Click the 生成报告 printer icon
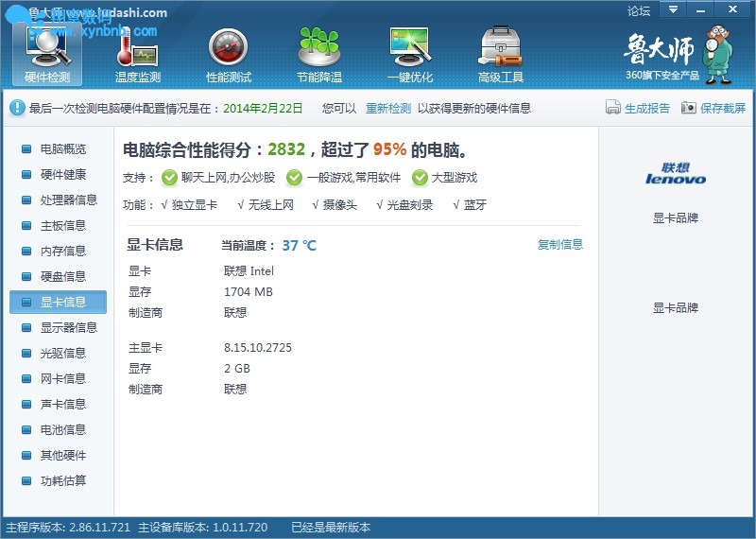 tap(612, 107)
